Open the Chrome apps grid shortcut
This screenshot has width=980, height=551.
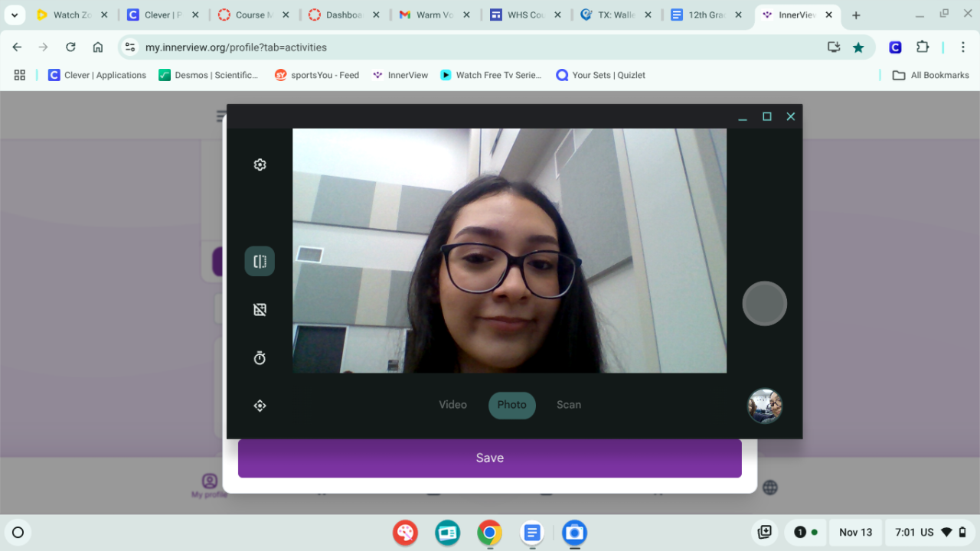point(20,75)
